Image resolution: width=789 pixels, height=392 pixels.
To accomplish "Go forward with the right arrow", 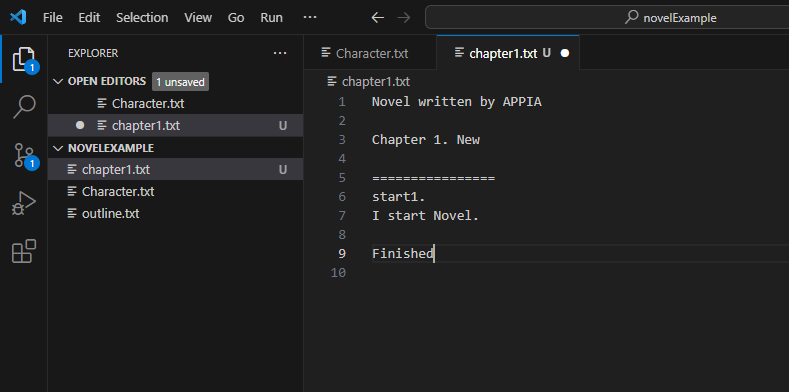I will [404, 18].
